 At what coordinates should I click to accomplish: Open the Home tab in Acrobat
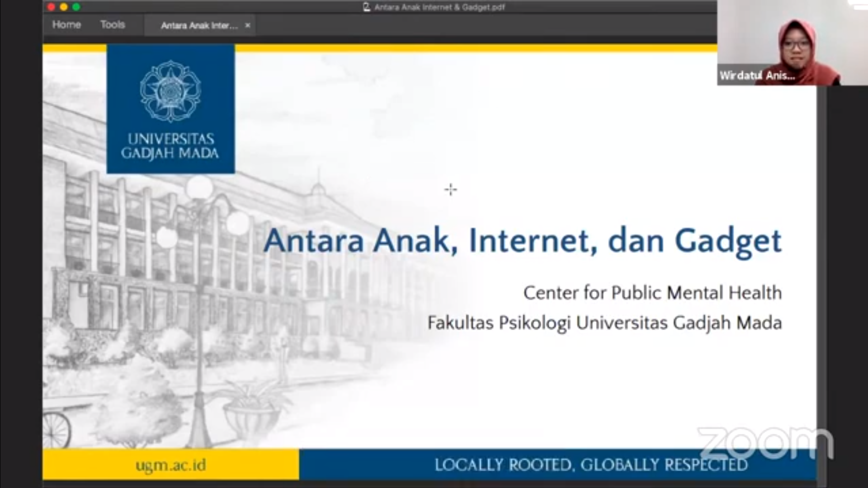66,25
